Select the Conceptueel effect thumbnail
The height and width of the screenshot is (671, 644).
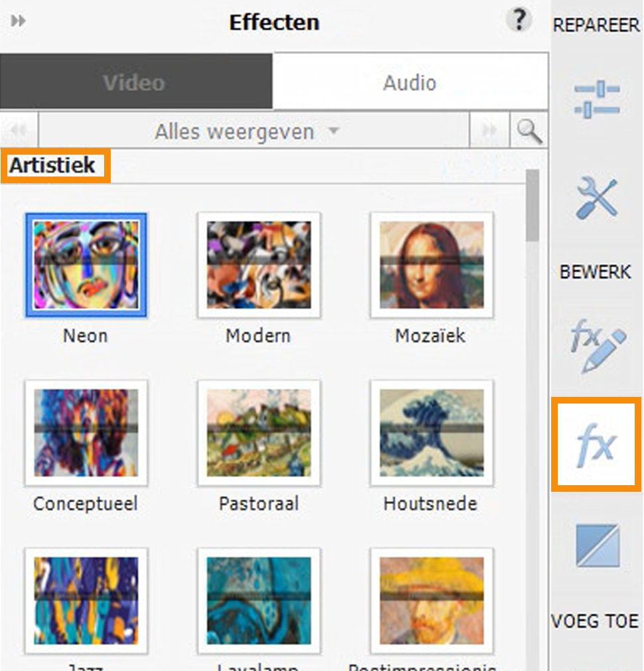click(x=86, y=433)
